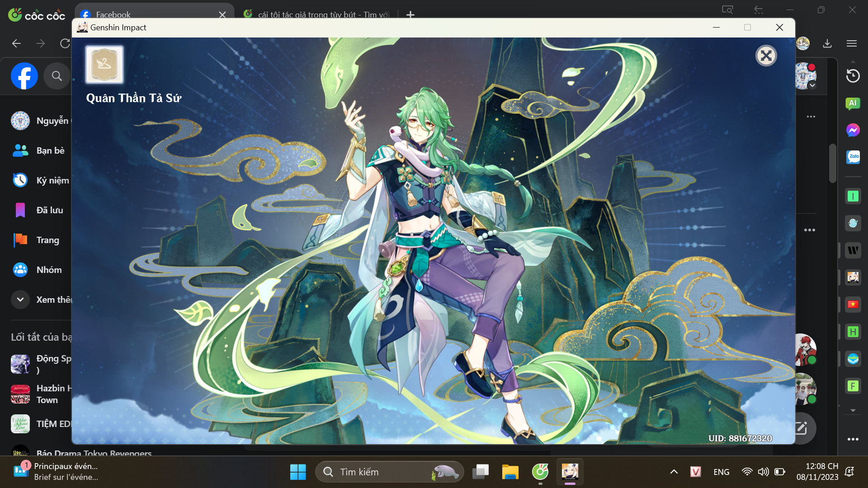Open the three-dot options near Facebook contacts
Image resolution: width=868 pixels, height=488 pixels.
click(x=809, y=230)
